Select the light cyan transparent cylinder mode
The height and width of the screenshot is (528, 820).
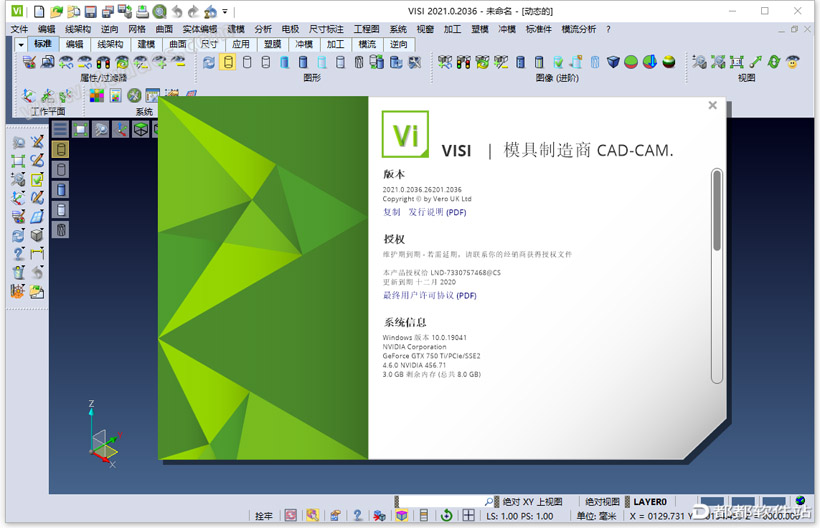tap(322, 63)
